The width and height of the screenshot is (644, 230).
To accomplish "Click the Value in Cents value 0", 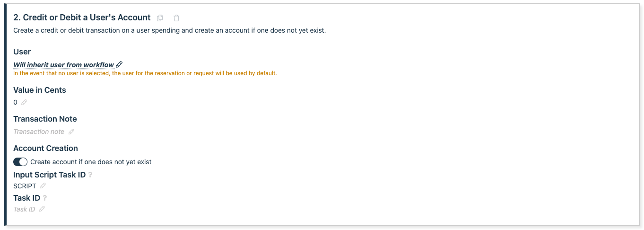I will click(x=16, y=102).
